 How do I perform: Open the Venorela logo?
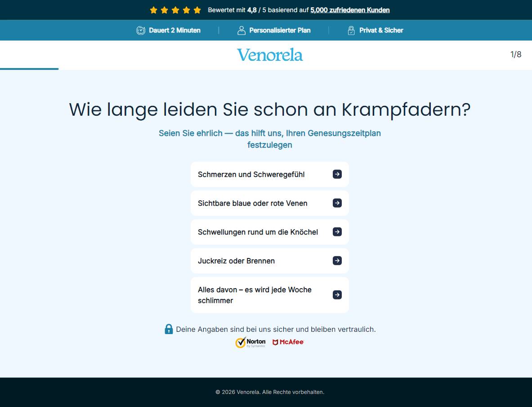point(270,54)
